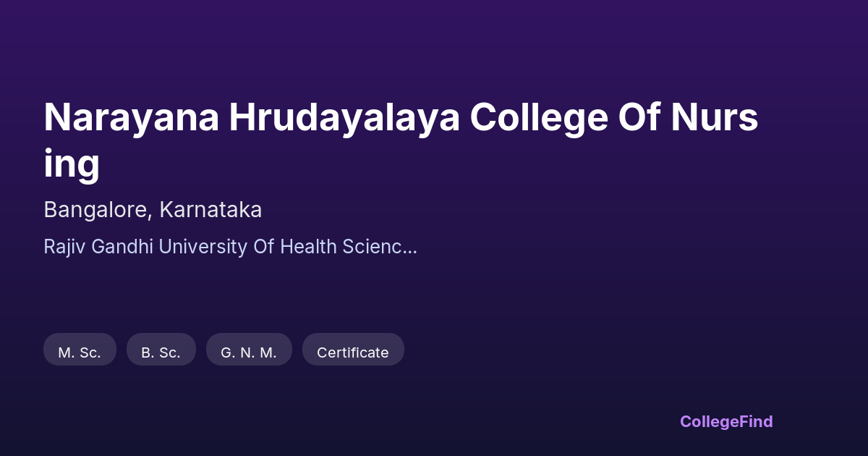The height and width of the screenshot is (456, 868).
Task: Click the word "Narayana" in the heading
Action: click(x=132, y=118)
